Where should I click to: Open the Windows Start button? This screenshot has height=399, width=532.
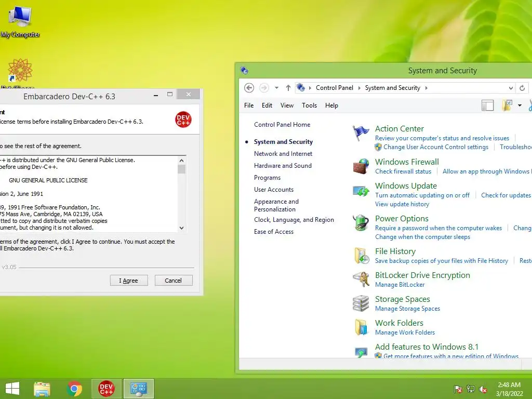12,389
